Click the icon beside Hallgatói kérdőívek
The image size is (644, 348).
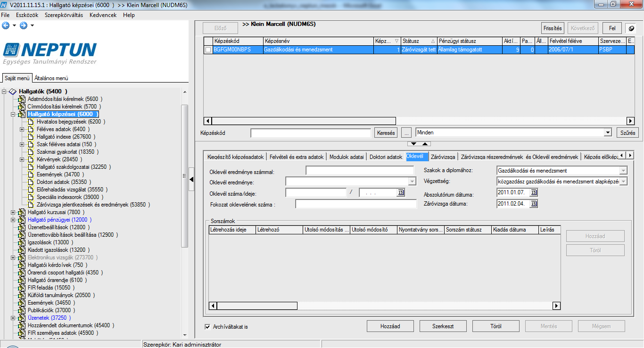[22, 265]
